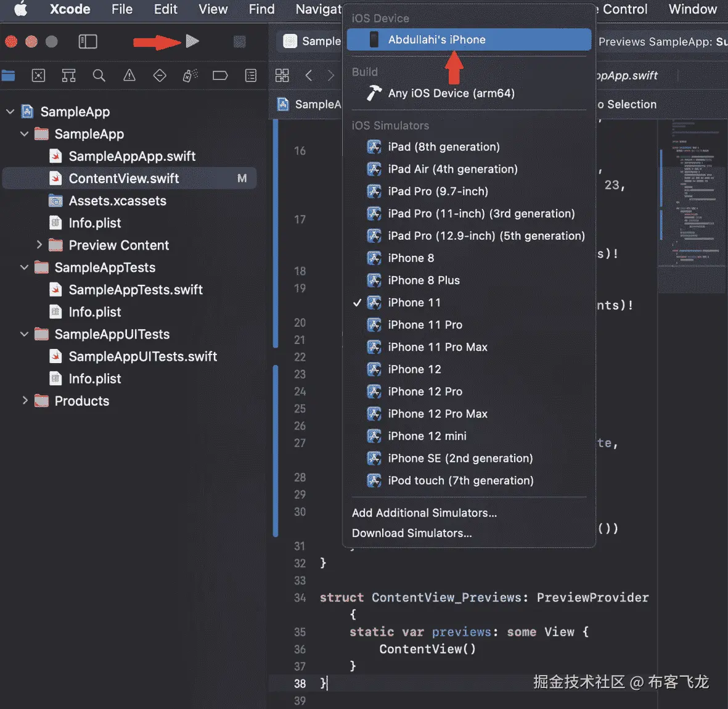This screenshot has height=709, width=728.
Task: Expand the Products folder
Action: [25, 400]
